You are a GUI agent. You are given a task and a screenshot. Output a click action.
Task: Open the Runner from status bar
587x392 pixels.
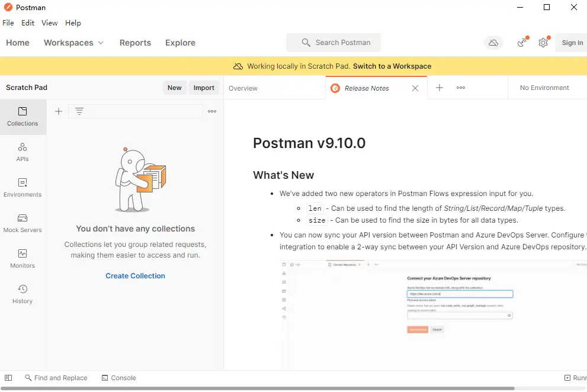point(575,378)
